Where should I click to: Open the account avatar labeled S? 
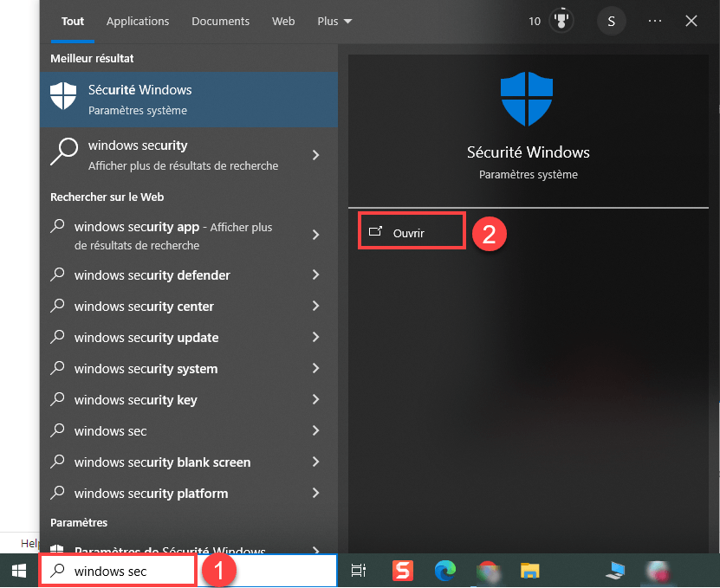click(611, 21)
